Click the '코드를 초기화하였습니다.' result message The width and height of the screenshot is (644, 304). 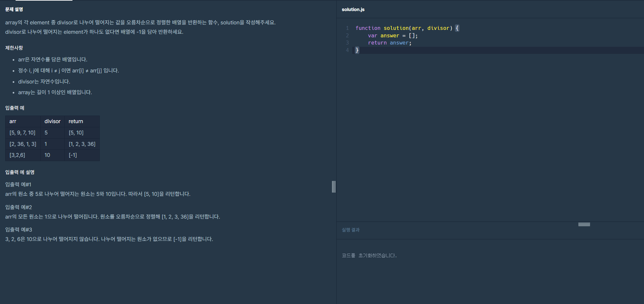point(369,256)
